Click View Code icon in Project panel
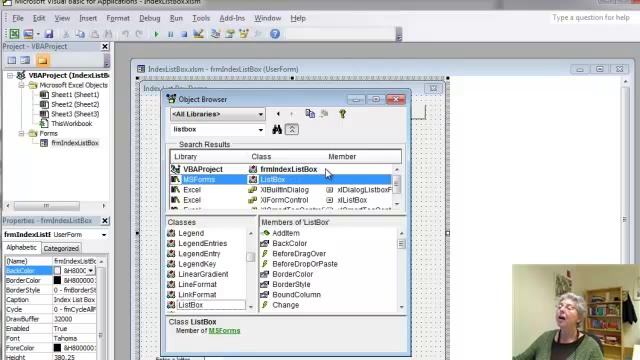 point(11,60)
